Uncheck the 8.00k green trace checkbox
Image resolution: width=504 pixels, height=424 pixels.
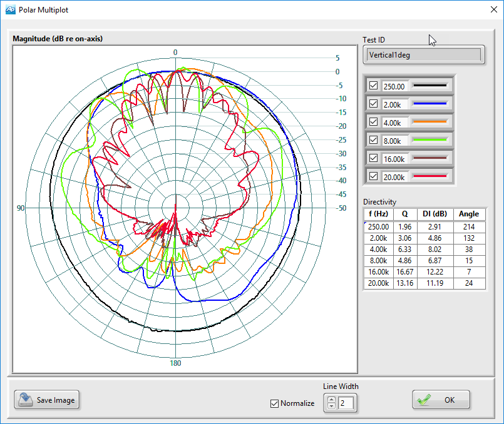374,140
